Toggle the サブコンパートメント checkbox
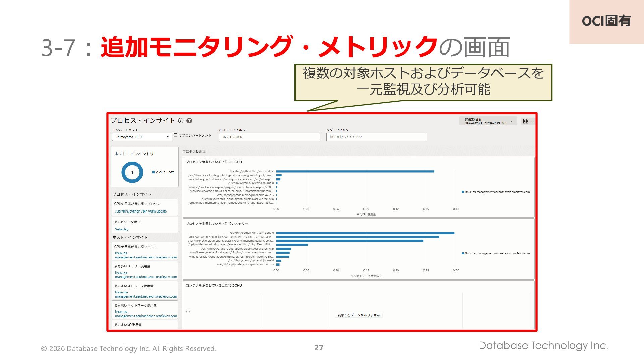 pyautogui.click(x=175, y=135)
